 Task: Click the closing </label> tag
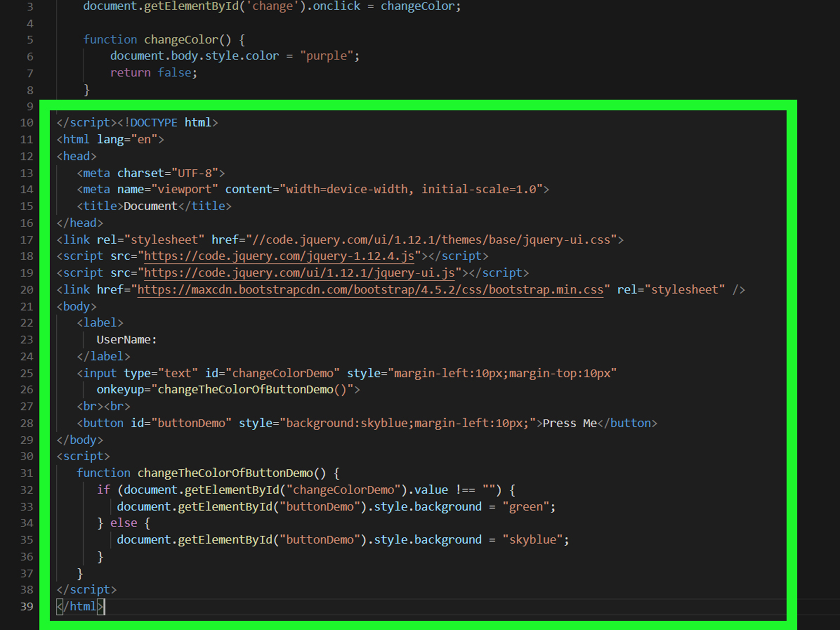[x=104, y=356]
